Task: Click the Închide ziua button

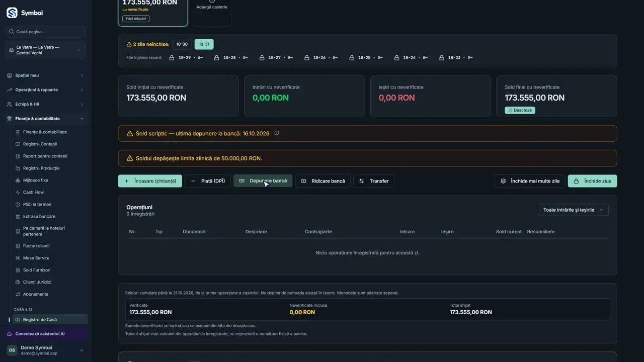Action: tap(592, 181)
